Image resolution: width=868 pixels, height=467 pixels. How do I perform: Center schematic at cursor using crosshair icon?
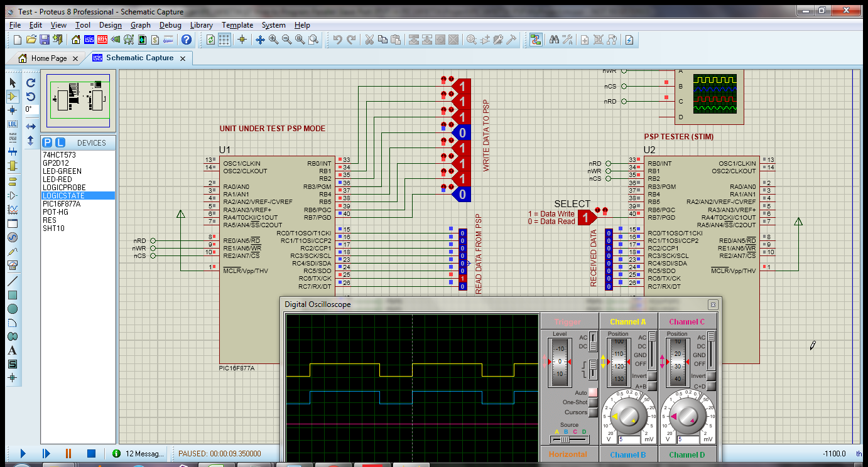pos(242,40)
